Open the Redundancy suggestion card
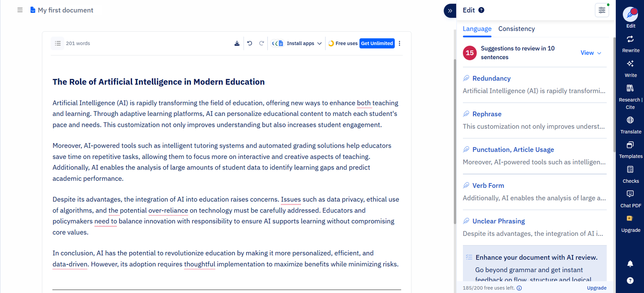The height and width of the screenshot is (293, 644). (x=534, y=85)
